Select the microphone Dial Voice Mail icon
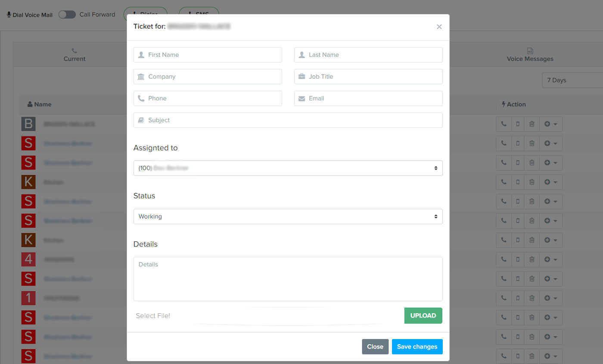 click(x=9, y=14)
